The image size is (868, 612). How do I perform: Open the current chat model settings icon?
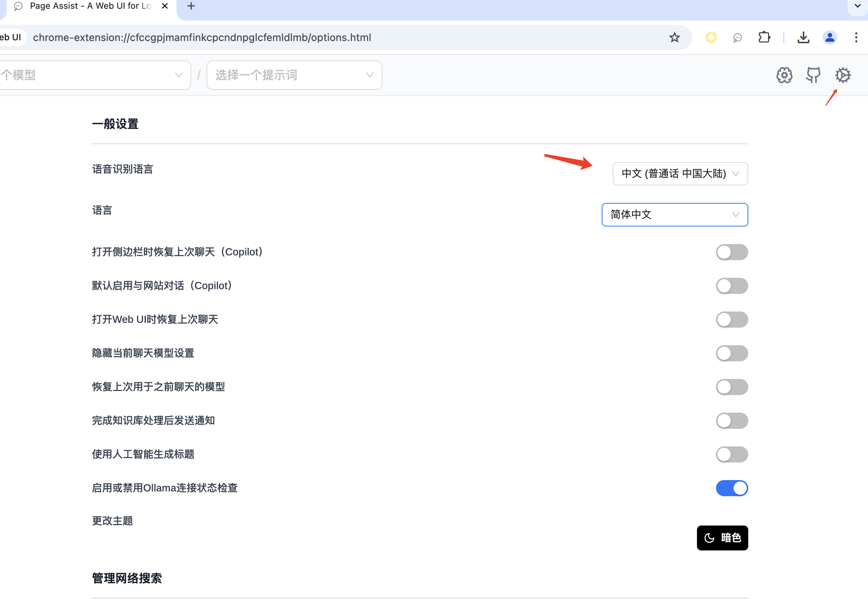(x=784, y=75)
